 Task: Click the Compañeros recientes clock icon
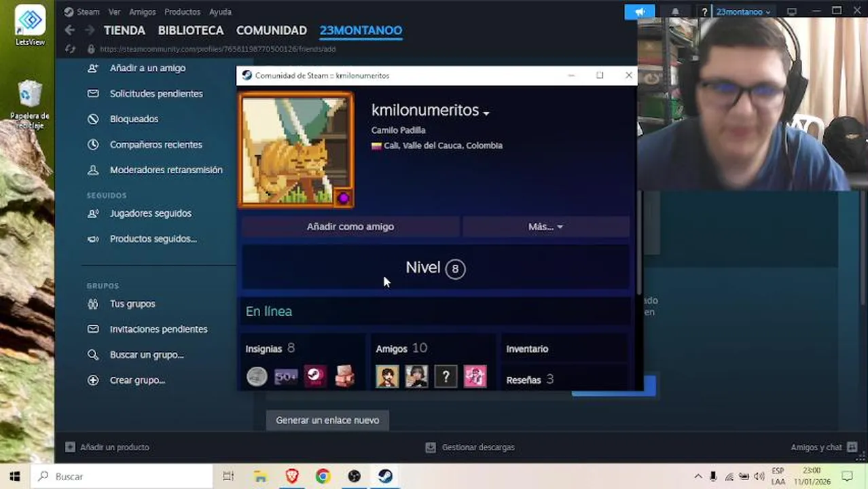pos(93,145)
